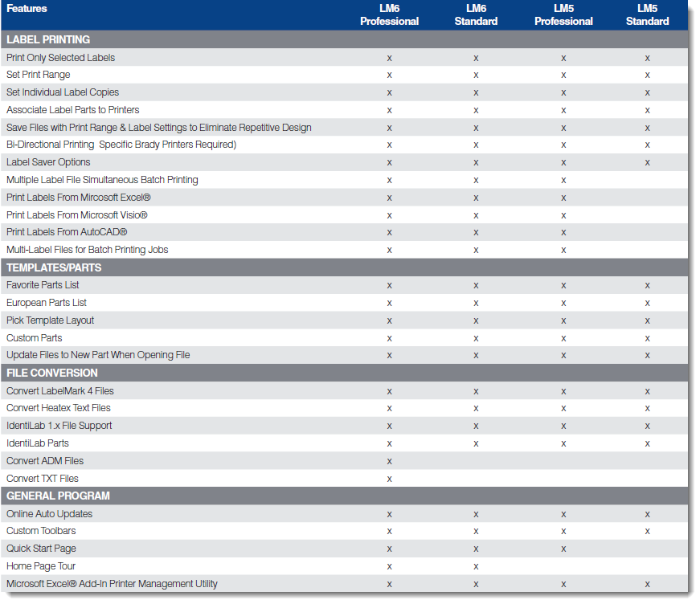Image resolution: width=700 pixels, height=604 pixels.
Task: Click the Convert ADM Files feature text
Action: click(45, 461)
